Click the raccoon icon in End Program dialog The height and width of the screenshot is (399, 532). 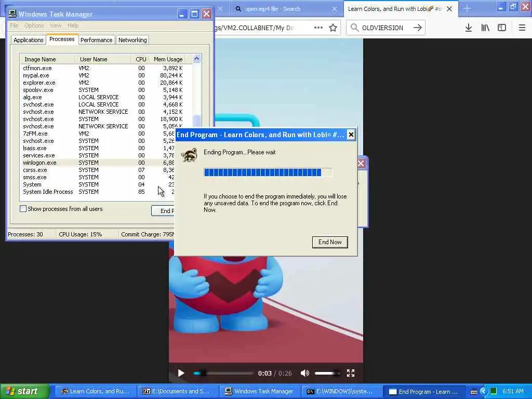tap(189, 155)
